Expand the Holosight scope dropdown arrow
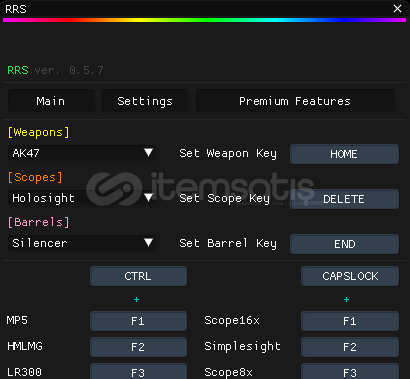Image resolution: width=410 pixels, height=379 pixels. tap(148, 198)
